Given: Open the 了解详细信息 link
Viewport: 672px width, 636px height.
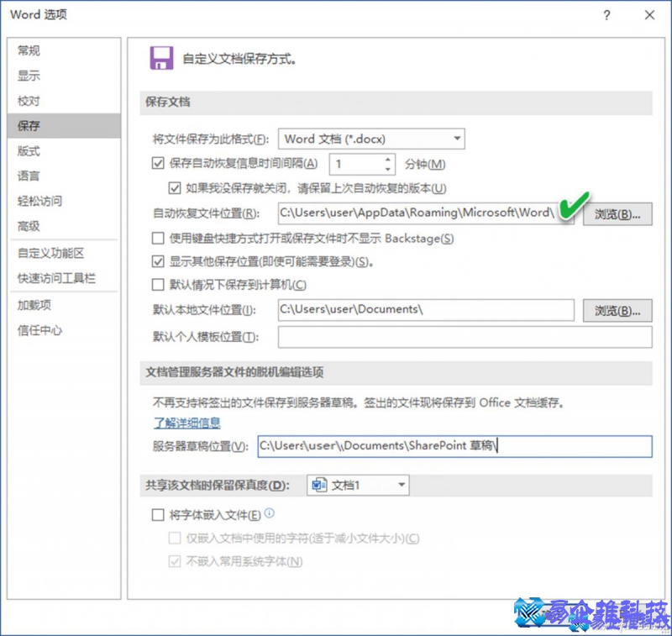Looking at the screenshot, I should pyautogui.click(x=186, y=423).
